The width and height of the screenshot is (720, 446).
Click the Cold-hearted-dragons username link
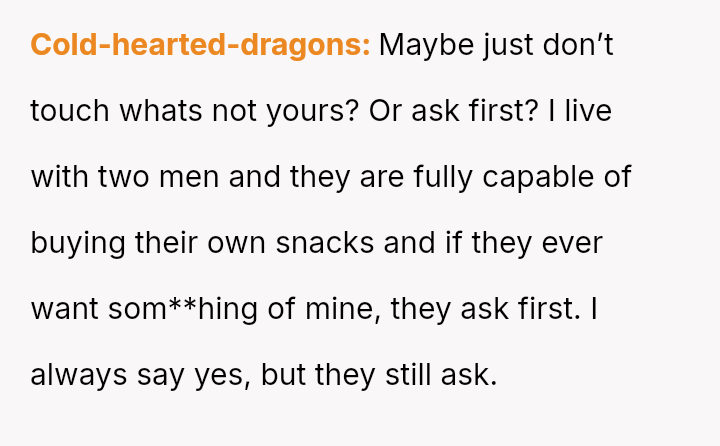click(200, 45)
